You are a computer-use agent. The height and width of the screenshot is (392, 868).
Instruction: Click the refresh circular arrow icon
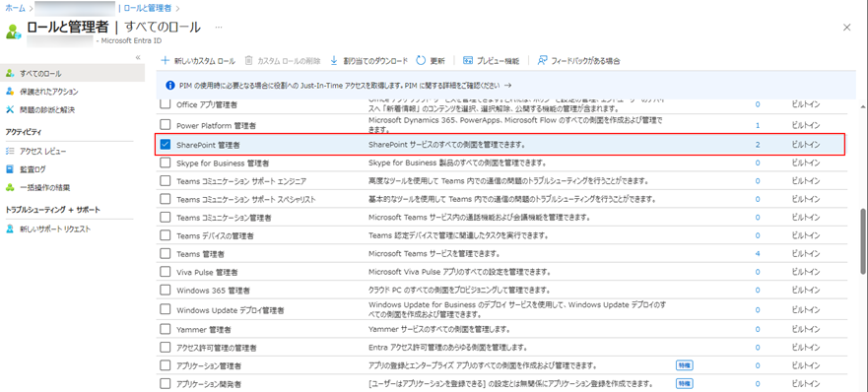(421, 60)
